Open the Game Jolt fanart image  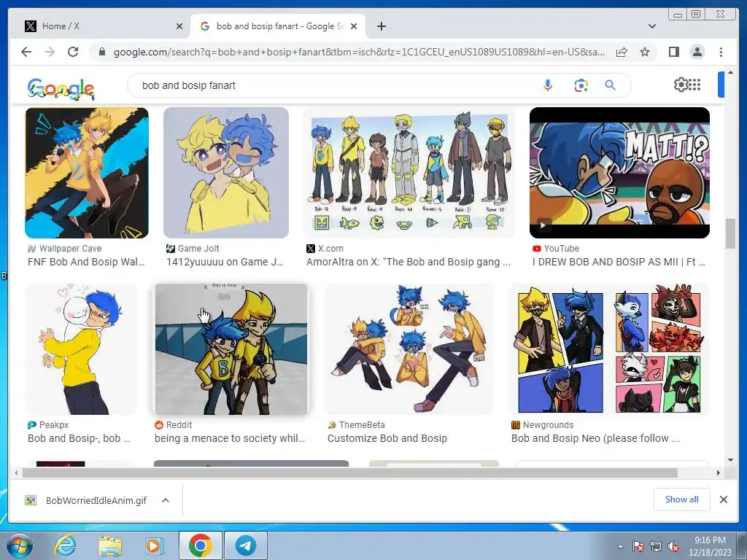[x=226, y=172]
